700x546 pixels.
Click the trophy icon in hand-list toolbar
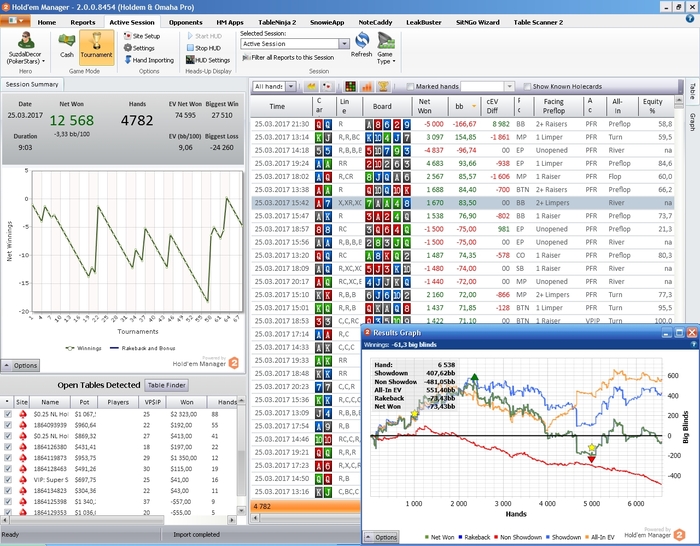click(383, 86)
